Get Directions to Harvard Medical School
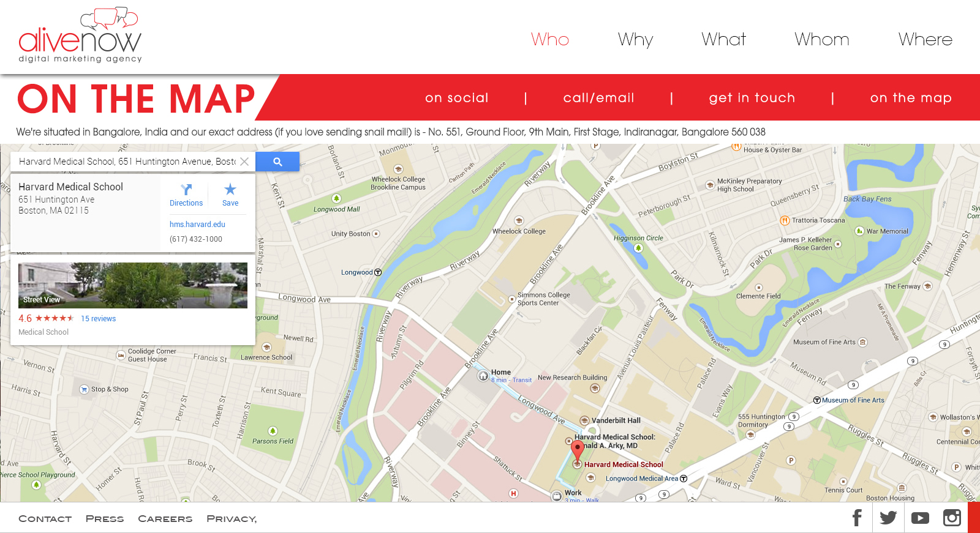The height and width of the screenshot is (533, 980). 186,195
